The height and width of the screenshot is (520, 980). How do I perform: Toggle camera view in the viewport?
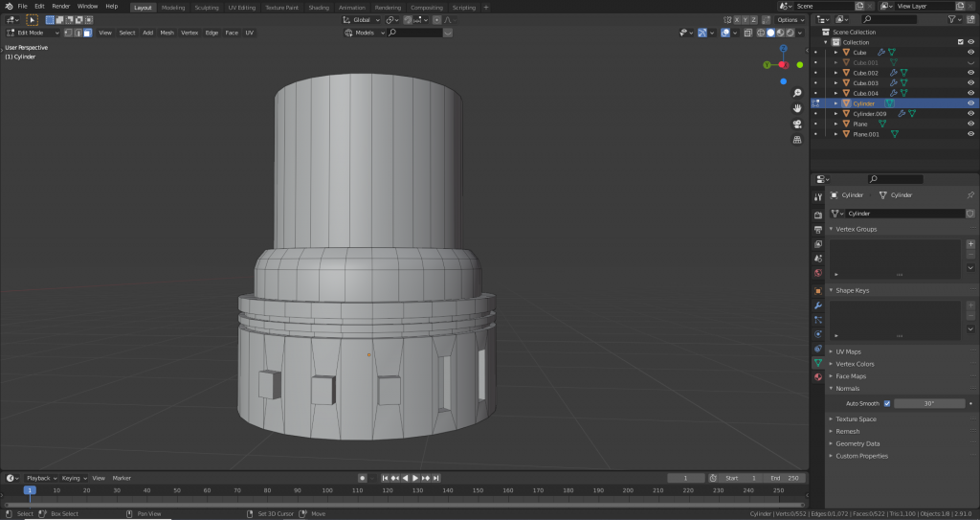797,124
